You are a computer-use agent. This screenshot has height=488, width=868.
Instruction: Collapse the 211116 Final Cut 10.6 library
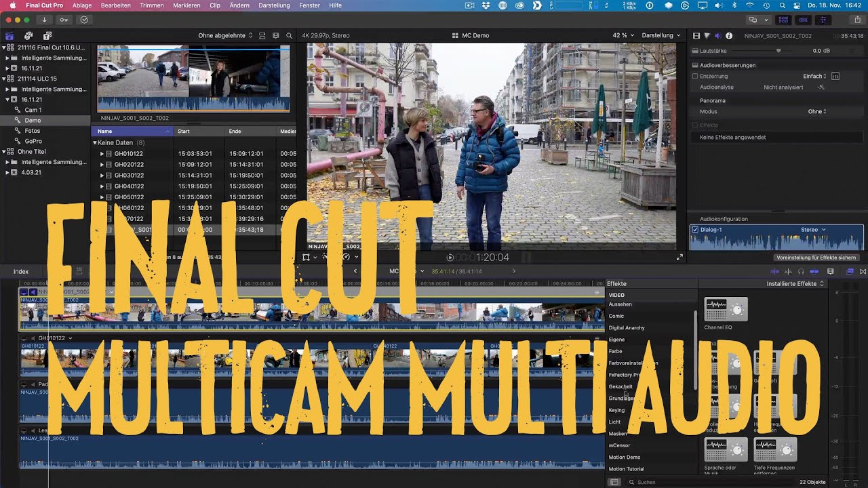point(4,47)
